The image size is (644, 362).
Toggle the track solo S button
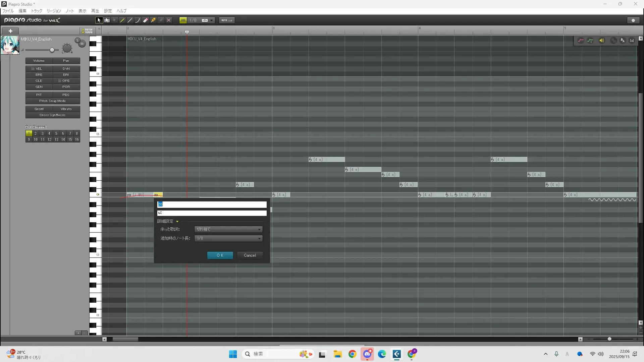77,40
